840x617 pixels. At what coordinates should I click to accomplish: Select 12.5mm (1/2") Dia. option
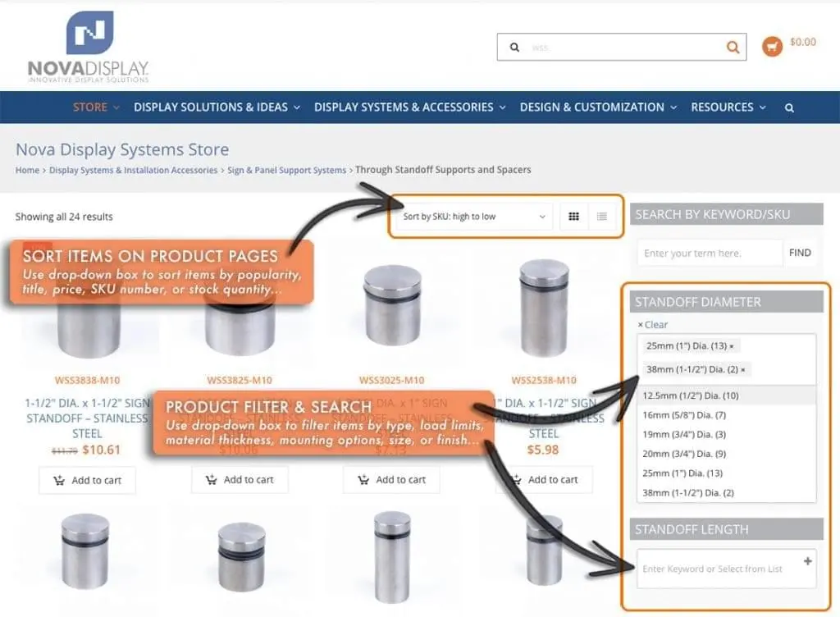point(727,395)
